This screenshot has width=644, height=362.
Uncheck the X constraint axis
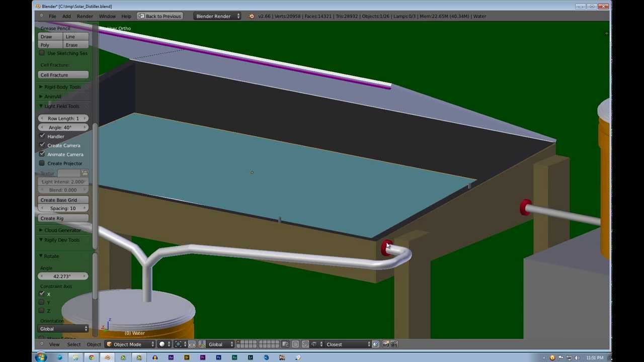[x=42, y=294]
